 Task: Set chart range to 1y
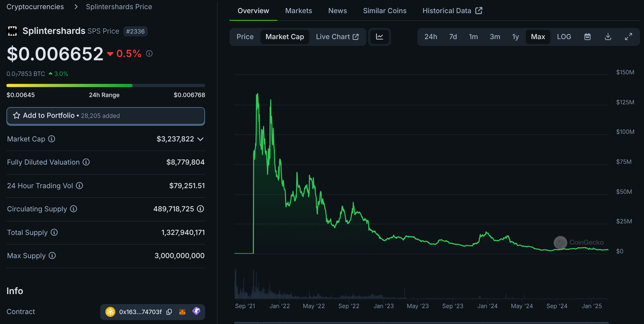click(516, 37)
